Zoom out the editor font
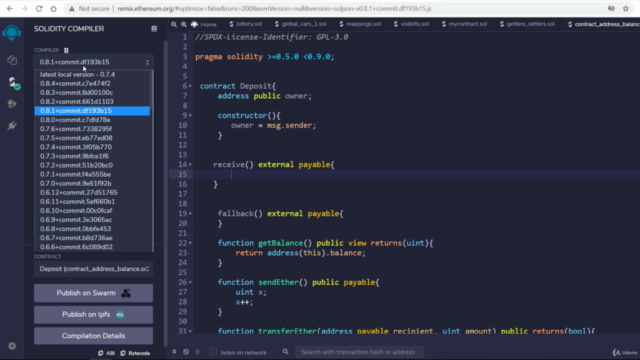The image size is (640, 360). (174, 24)
